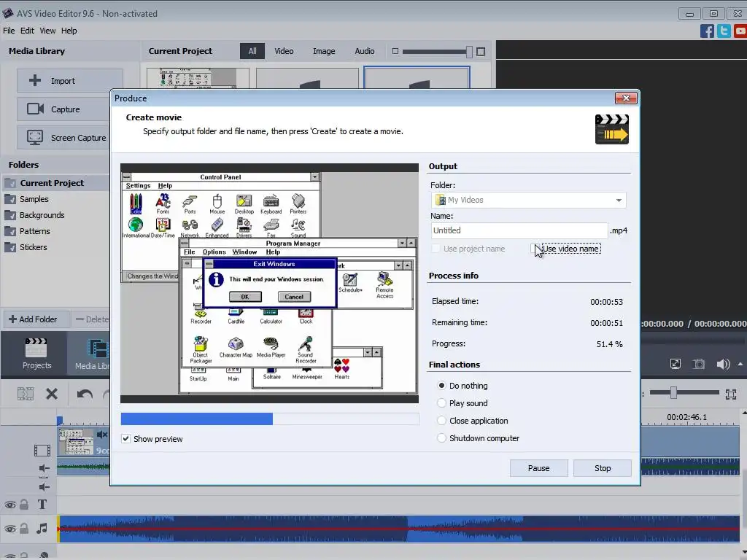Click the undo arrow in timeline toolbar
This screenshot has height=560, width=747.
coord(85,394)
